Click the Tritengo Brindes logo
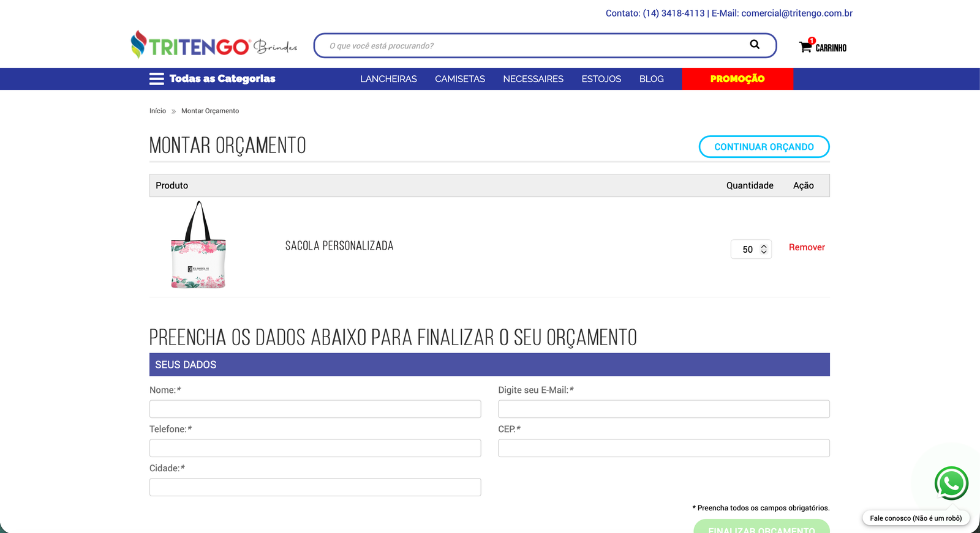 (x=214, y=45)
